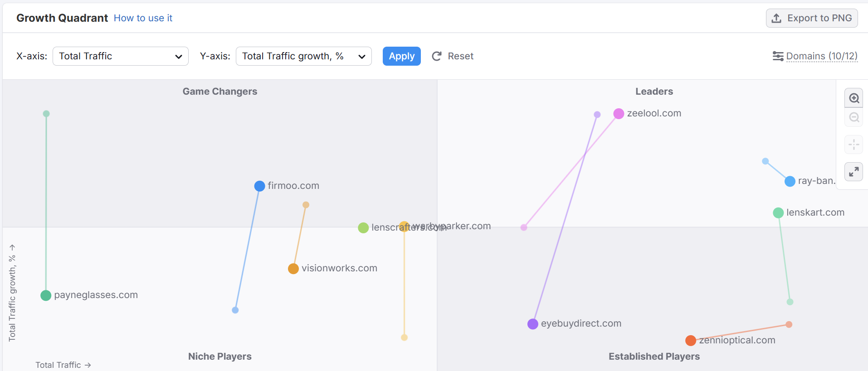Screen dimensions: 868x371
Task: Click the vertical Total Traffic growth axis label
Action: (x=12, y=293)
